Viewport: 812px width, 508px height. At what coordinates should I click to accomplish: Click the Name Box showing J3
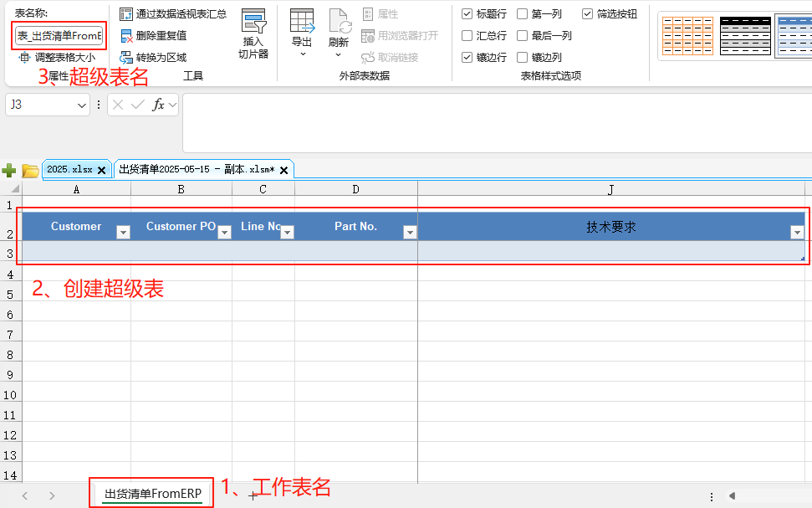click(x=42, y=105)
